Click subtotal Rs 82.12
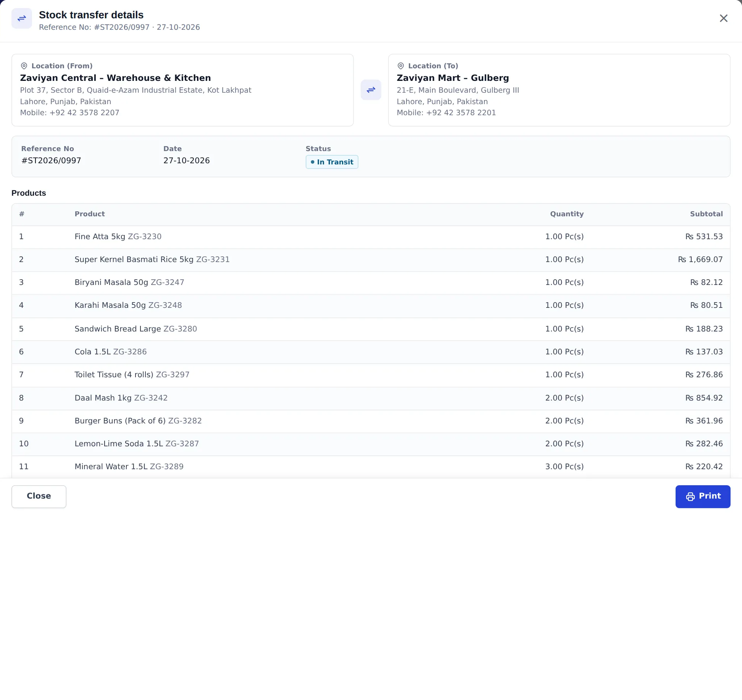 [x=706, y=282]
